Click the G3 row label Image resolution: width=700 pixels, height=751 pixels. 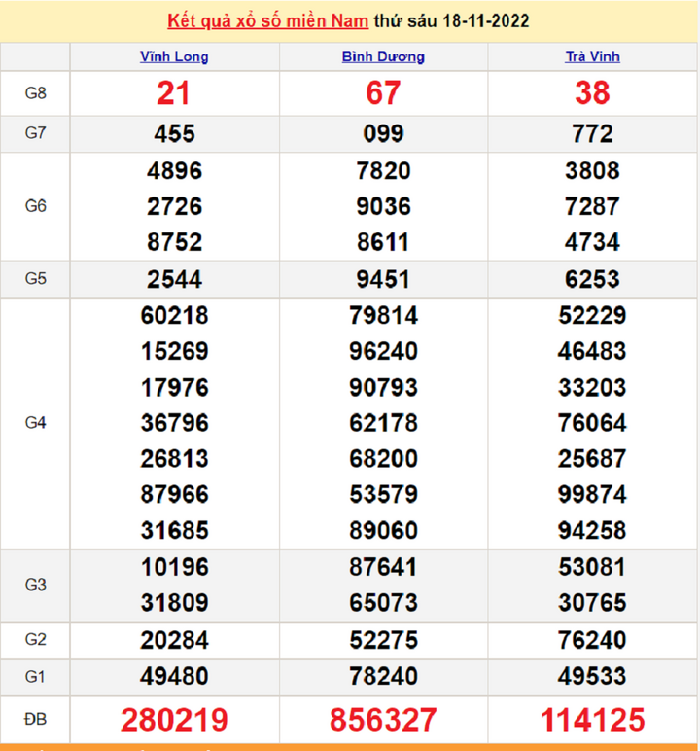36,585
